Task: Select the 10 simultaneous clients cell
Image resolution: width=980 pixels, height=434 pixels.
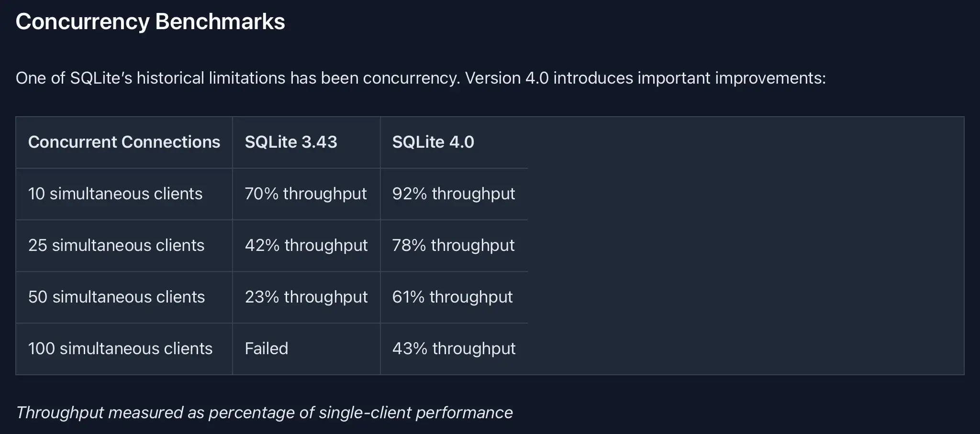Action: pos(124,194)
